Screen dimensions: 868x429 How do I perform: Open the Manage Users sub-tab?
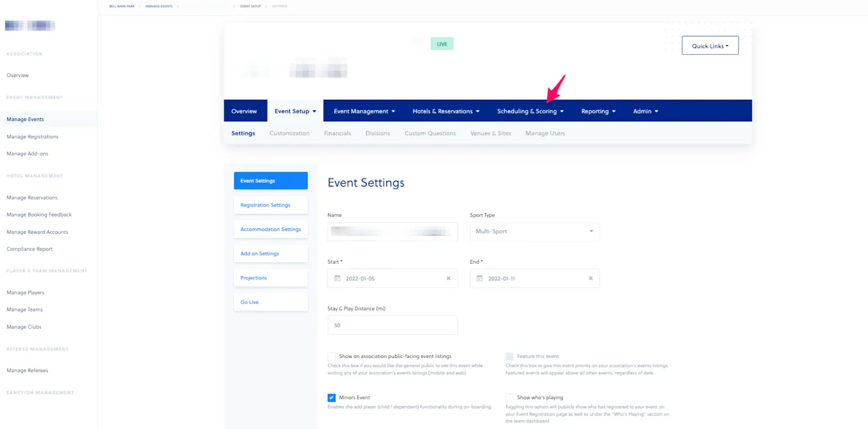545,133
